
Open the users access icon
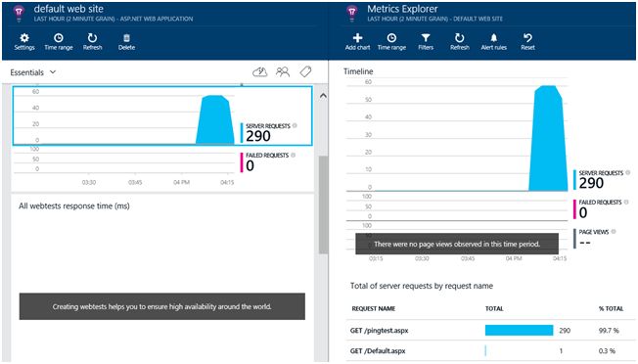(283, 72)
